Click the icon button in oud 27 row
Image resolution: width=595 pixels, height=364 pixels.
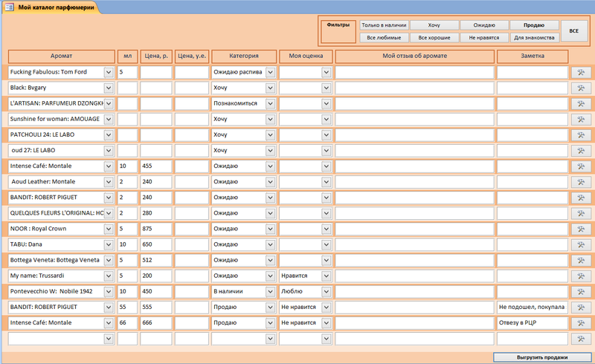click(581, 151)
